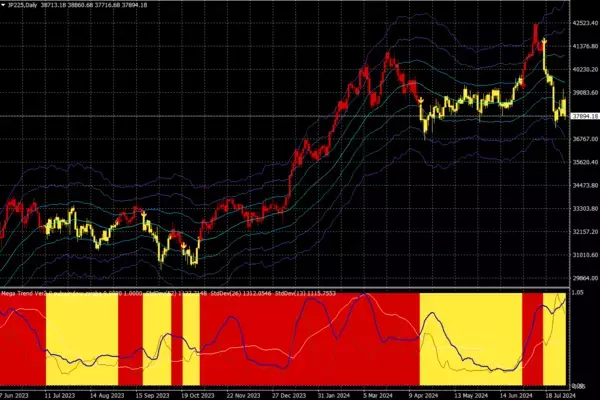Click the 31 Jan 2024 date label
600x400 pixels.
334,395
